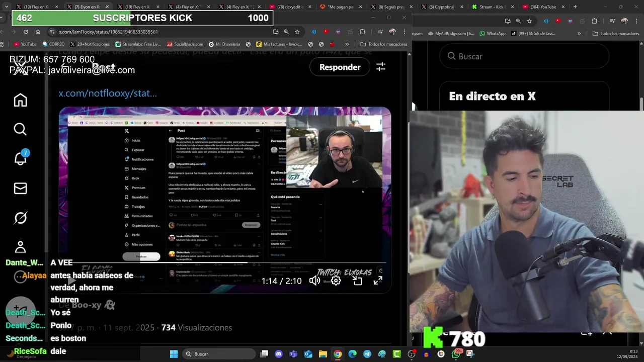The width and height of the screenshot is (644, 362).
Task: Open the Mi Chavaleria bookmark
Action: (224, 44)
